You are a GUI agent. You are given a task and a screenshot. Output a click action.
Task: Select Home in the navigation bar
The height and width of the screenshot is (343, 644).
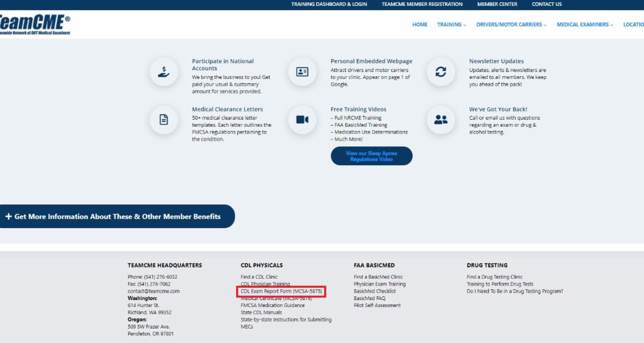[x=420, y=24]
